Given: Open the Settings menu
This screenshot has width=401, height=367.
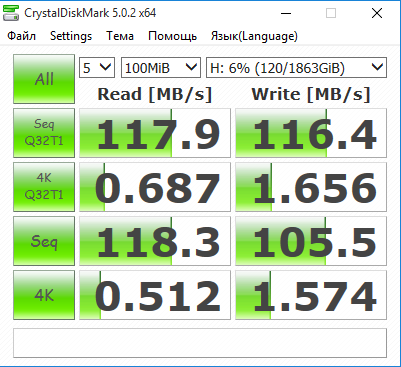Looking at the screenshot, I should pyautogui.click(x=71, y=36).
